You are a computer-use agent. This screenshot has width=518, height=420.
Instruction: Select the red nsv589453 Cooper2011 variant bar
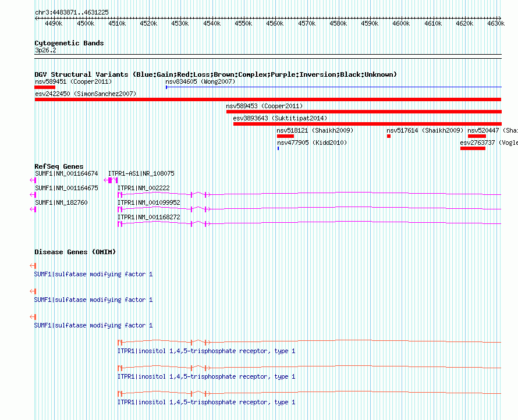(x=364, y=112)
